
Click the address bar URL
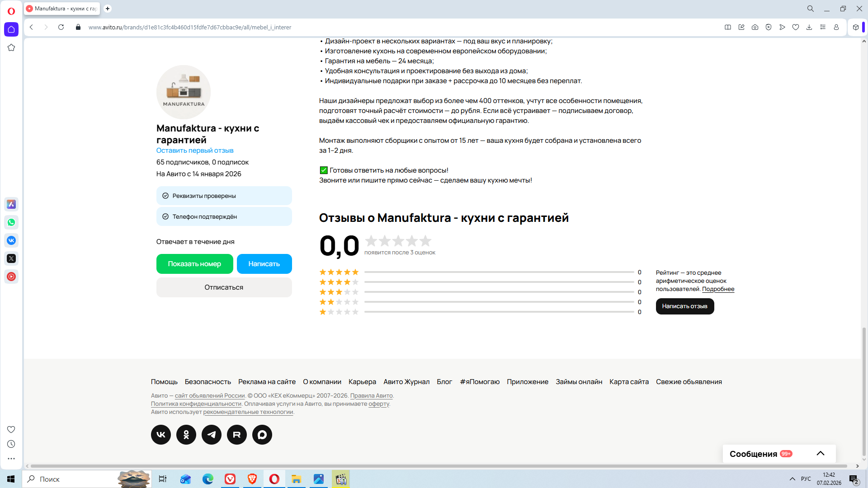point(190,27)
